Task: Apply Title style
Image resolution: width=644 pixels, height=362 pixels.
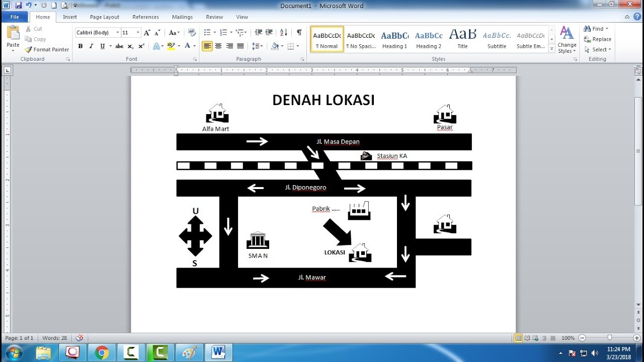Action: [462, 39]
